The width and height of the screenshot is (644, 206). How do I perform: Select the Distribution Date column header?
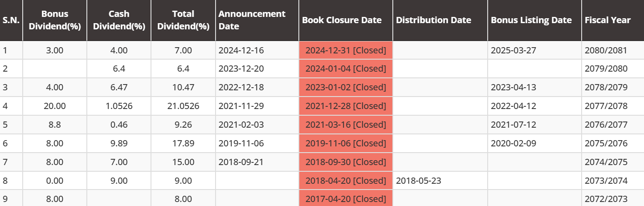coord(433,20)
